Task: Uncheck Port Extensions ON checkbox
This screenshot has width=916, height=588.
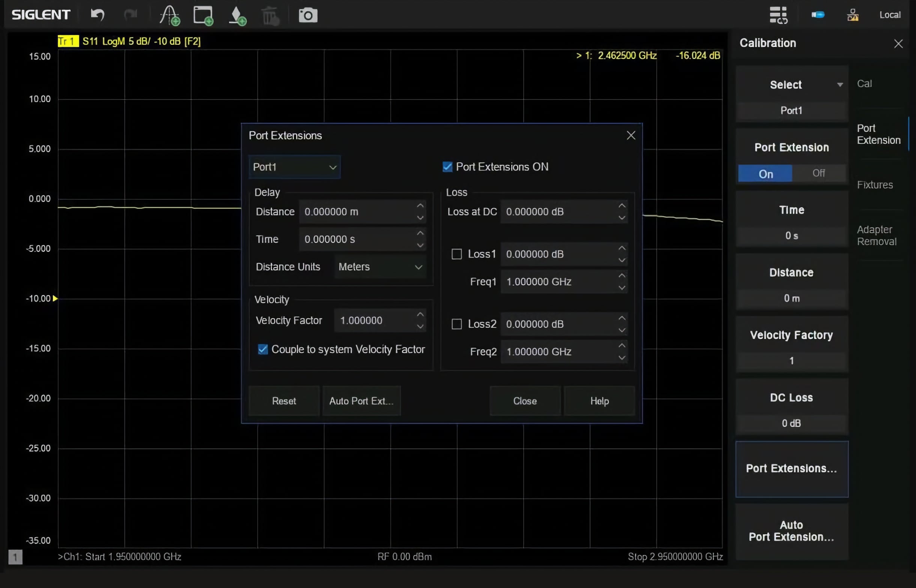Action: 447,167
